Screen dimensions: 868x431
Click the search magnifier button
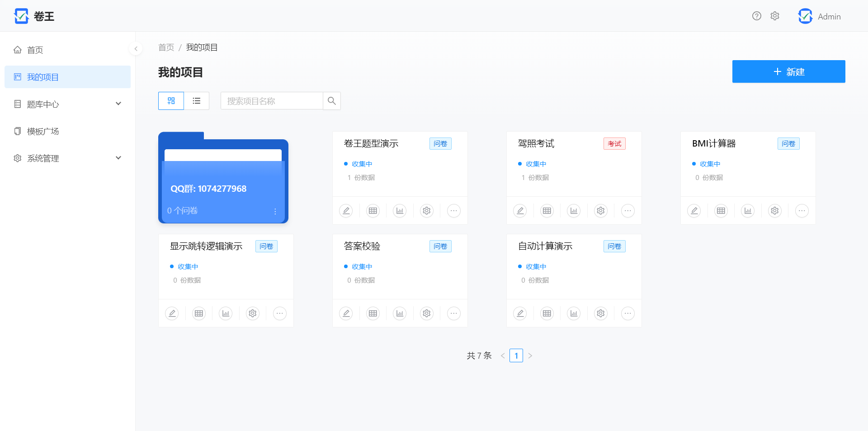(332, 101)
